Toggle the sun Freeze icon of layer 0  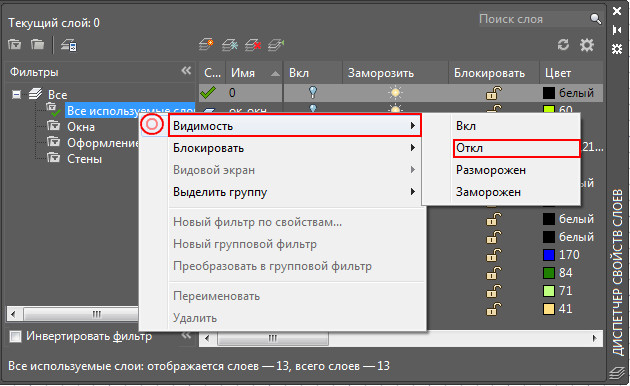[395, 93]
